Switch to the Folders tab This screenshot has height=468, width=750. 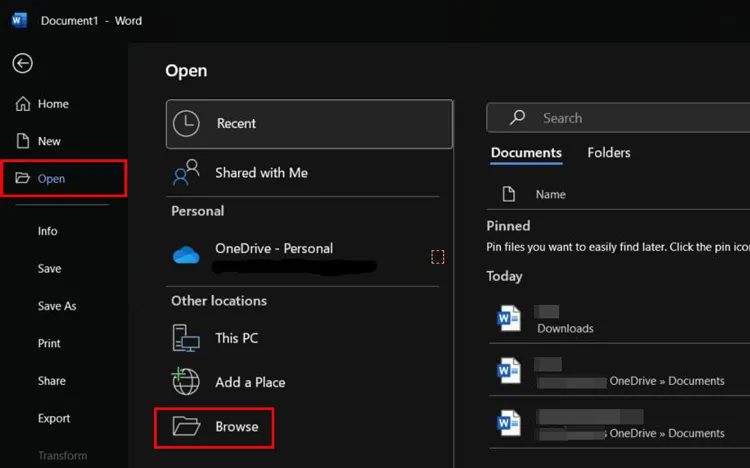608,153
